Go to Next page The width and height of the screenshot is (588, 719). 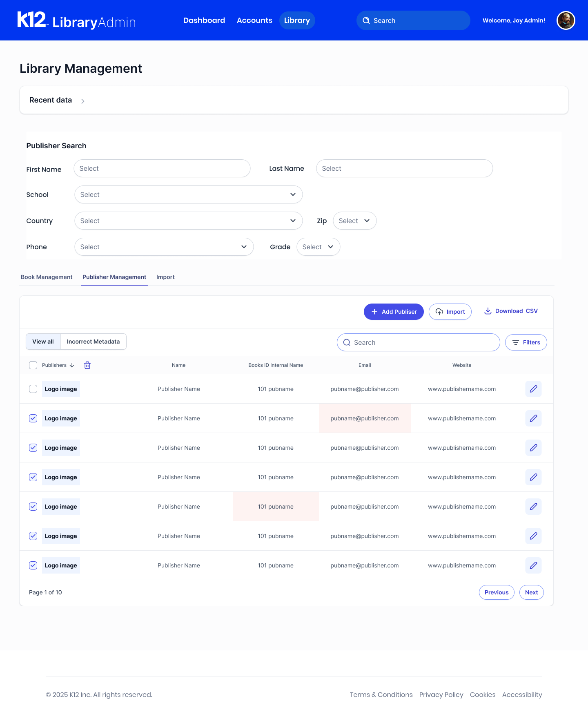532,592
